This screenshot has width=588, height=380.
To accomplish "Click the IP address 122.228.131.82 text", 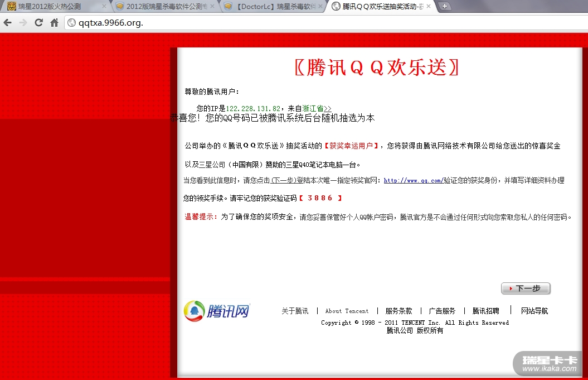I will click(x=253, y=108).
